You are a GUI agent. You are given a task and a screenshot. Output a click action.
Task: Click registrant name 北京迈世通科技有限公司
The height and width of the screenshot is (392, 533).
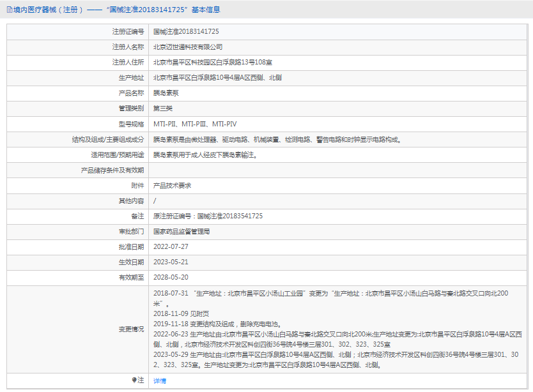(188, 47)
